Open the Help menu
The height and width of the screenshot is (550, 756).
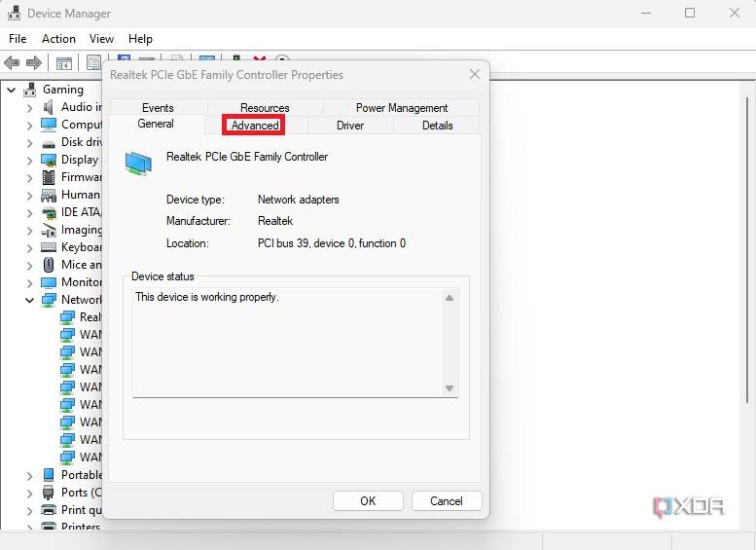pyautogui.click(x=140, y=39)
